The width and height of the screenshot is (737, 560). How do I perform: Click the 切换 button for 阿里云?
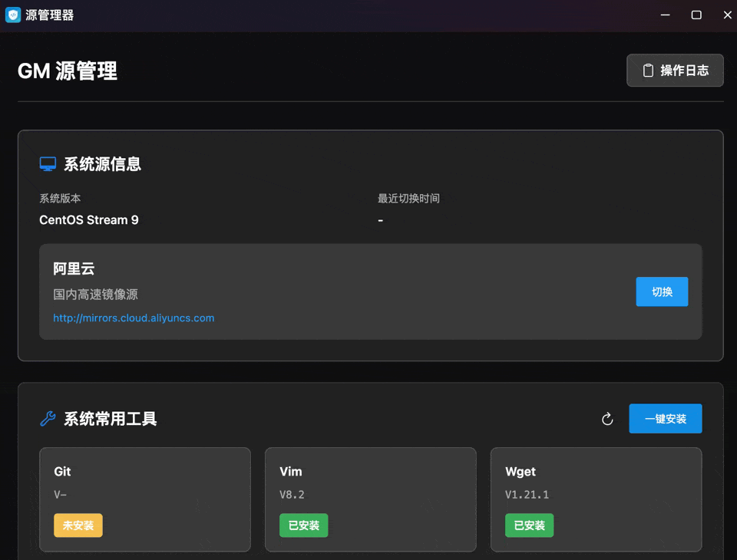662,292
